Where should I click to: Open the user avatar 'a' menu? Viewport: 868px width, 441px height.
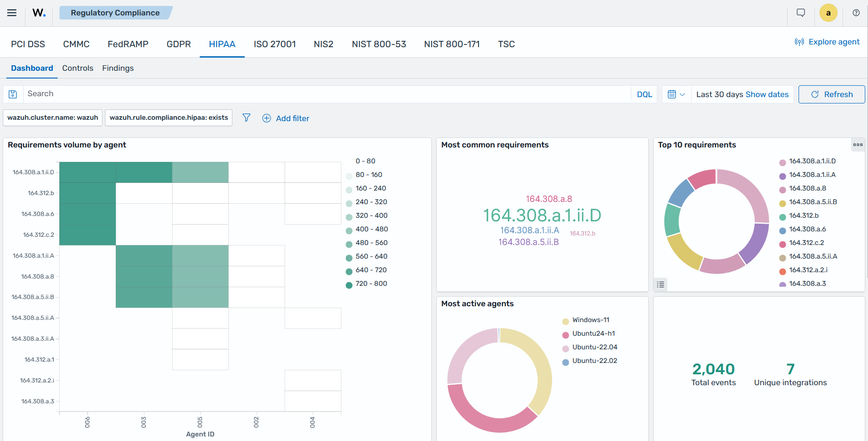click(x=829, y=13)
